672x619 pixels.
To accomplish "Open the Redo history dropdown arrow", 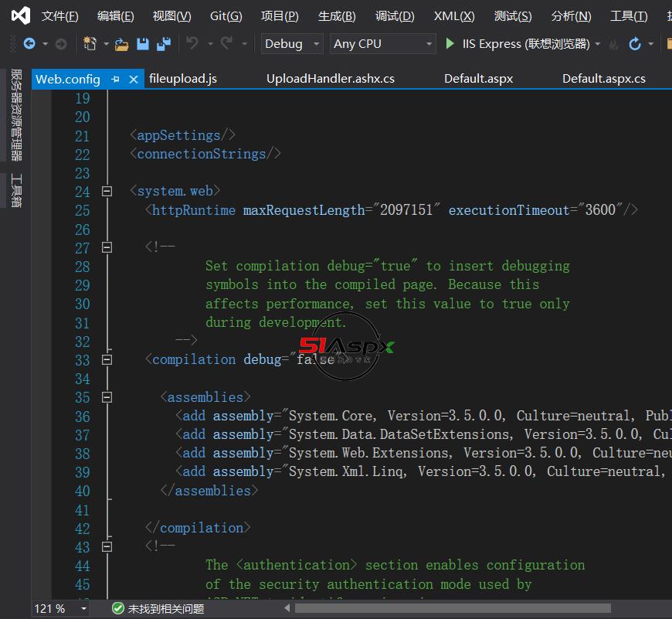I will coord(244,44).
